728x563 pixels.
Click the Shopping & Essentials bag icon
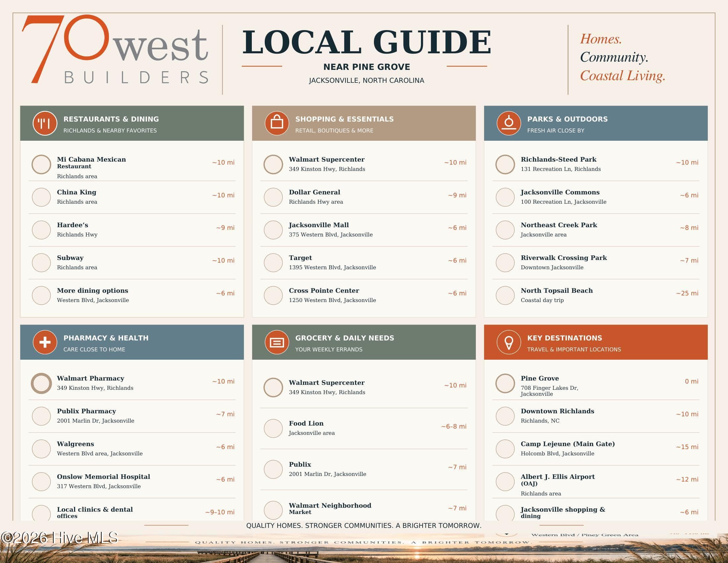tap(277, 123)
